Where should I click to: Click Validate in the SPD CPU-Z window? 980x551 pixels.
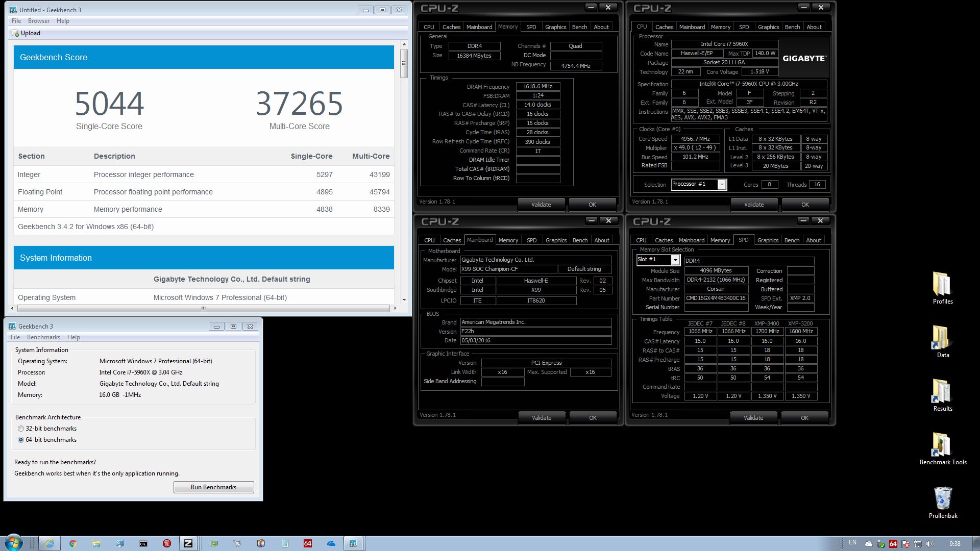click(753, 418)
